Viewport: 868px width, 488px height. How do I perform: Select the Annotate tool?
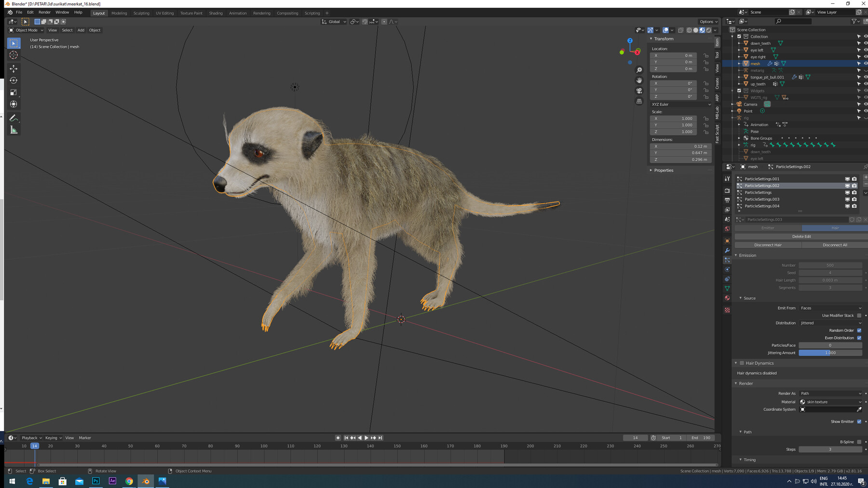point(14,118)
